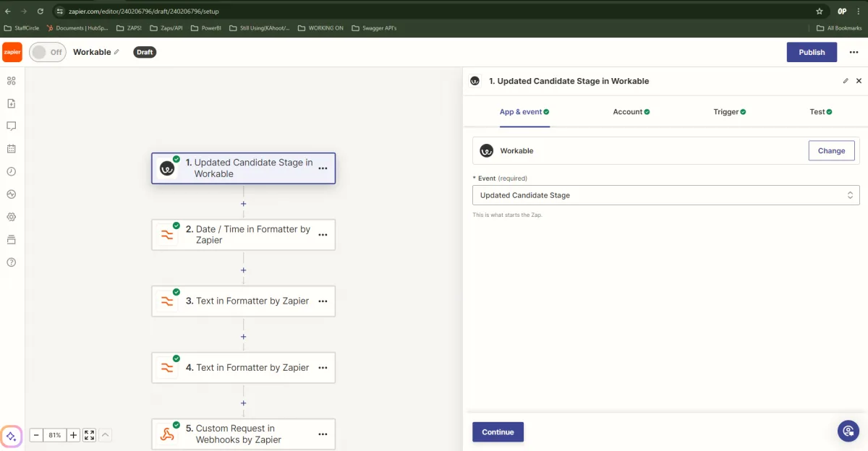The width and height of the screenshot is (868, 451).
Task: Close the step setup panel
Action: [859, 81]
